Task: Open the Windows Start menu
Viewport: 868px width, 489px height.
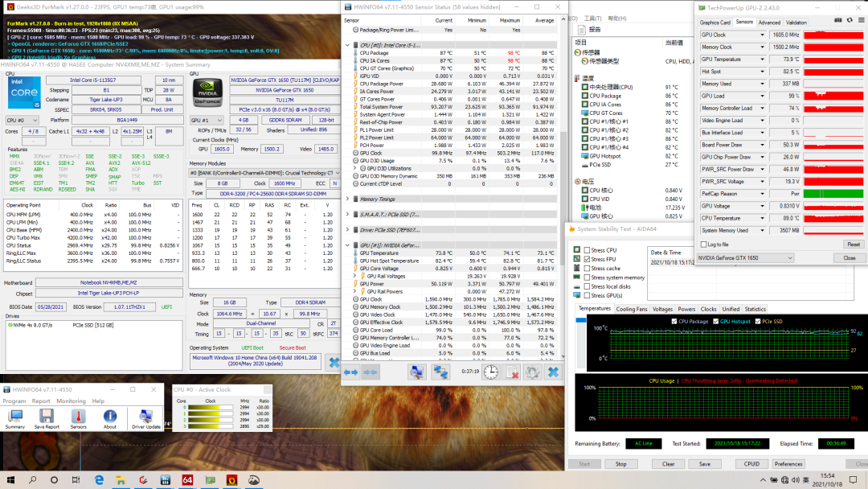Action: tap(10, 479)
